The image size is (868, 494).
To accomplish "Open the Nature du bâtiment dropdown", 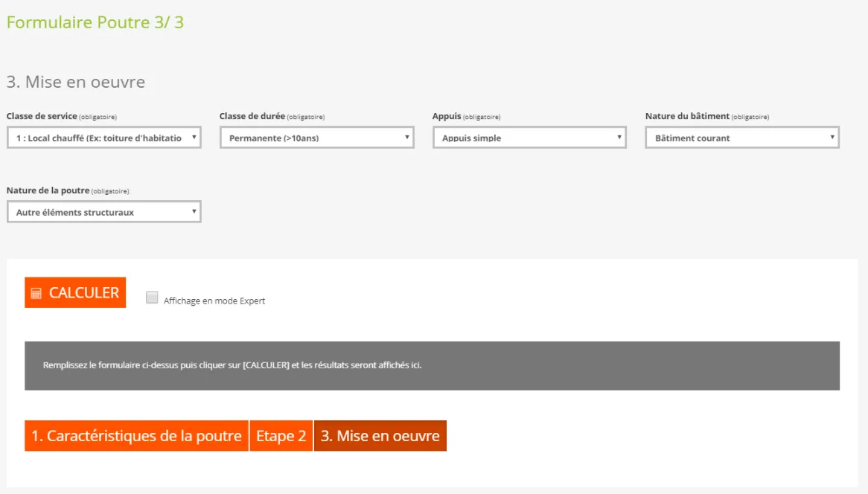I will pos(742,138).
